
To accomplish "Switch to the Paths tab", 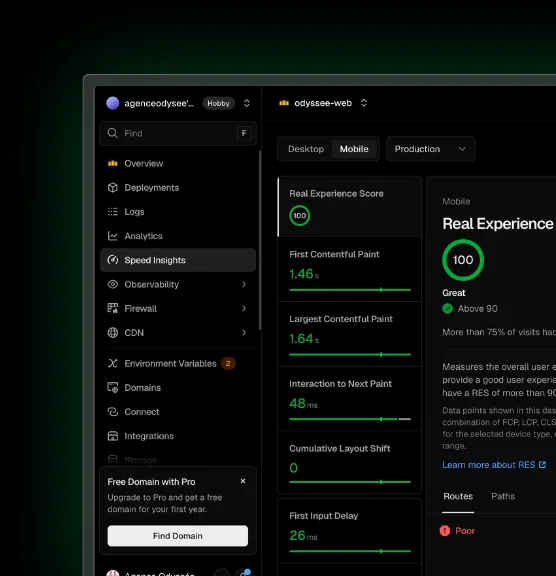I will [x=503, y=497].
